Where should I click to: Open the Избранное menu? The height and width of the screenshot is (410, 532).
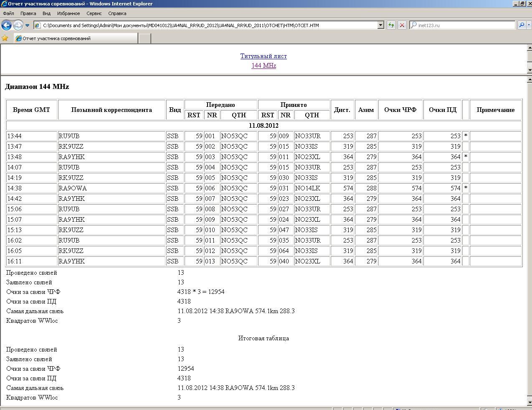pos(68,13)
